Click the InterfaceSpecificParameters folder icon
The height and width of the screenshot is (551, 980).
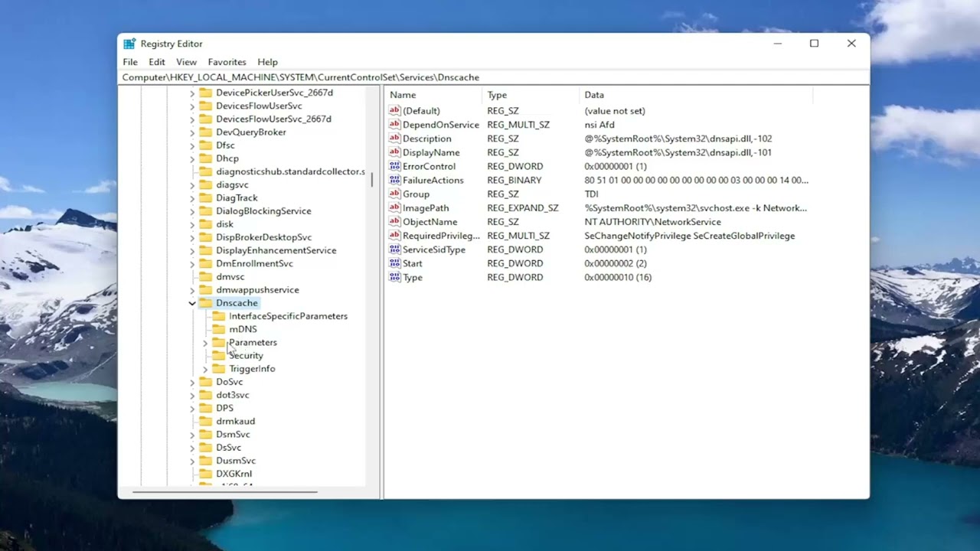click(x=218, y=316)
